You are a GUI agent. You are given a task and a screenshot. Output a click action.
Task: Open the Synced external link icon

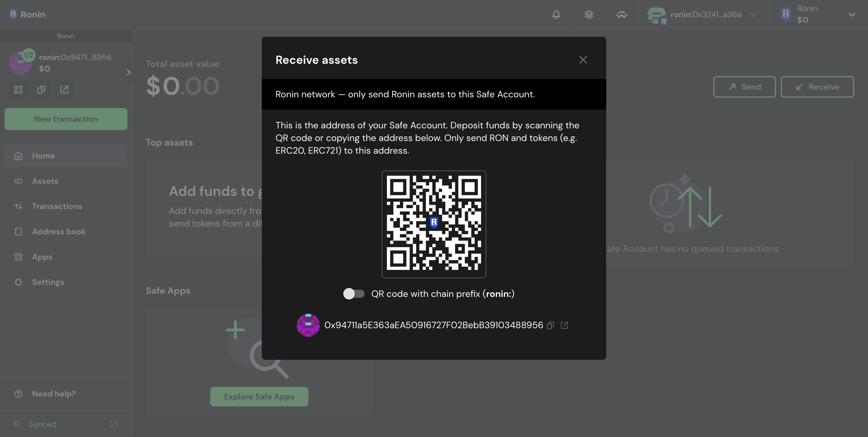point(114,424)
